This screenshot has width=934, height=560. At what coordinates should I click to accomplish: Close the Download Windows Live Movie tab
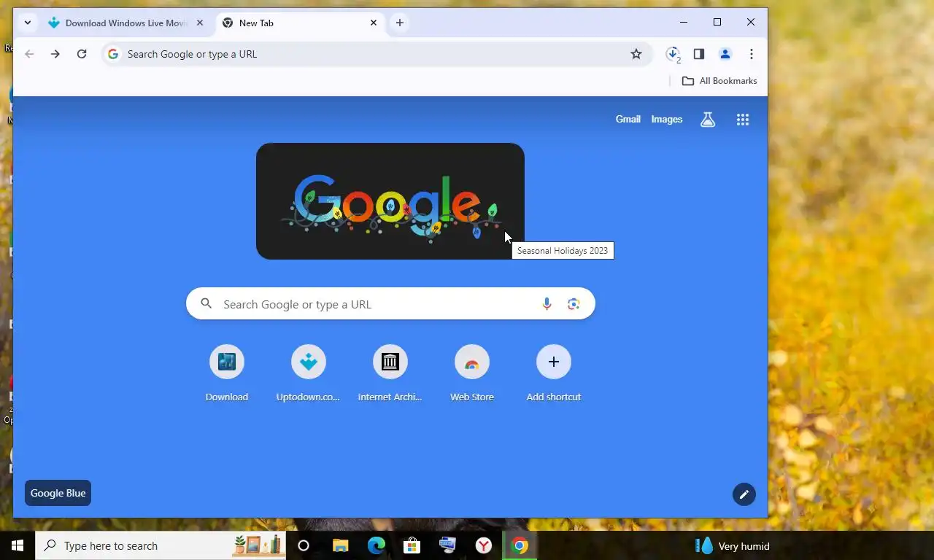[x=200, y=23]
